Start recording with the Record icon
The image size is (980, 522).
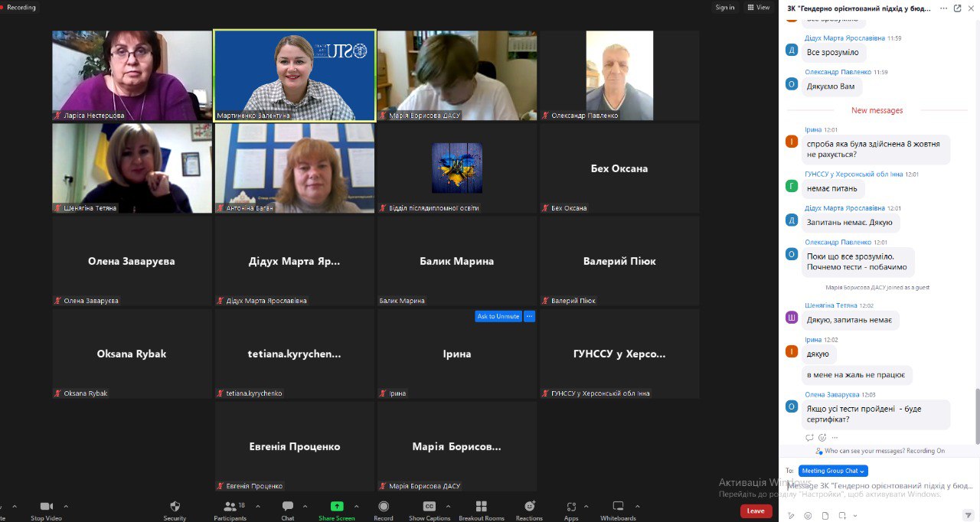(383, 507)
